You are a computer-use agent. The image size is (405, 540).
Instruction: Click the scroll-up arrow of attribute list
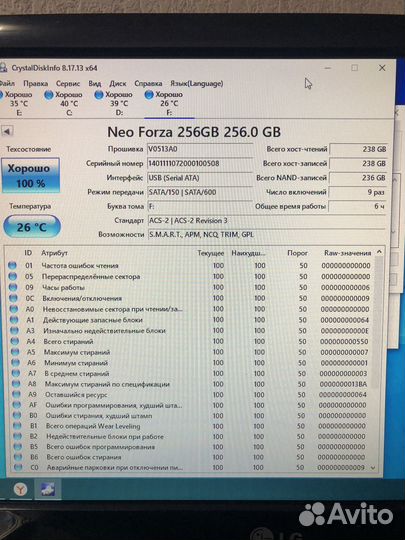click(379, 252)
